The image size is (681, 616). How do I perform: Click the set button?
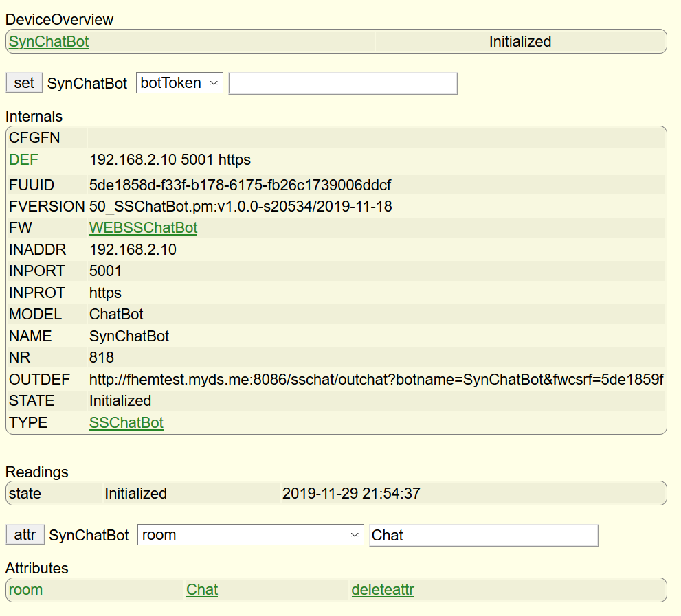[x=24, y=83]
